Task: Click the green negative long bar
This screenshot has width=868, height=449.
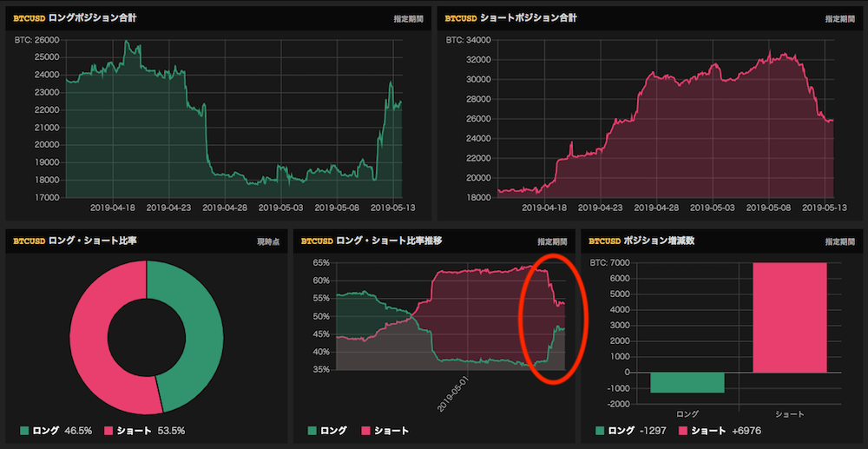Action: (687, 383)
